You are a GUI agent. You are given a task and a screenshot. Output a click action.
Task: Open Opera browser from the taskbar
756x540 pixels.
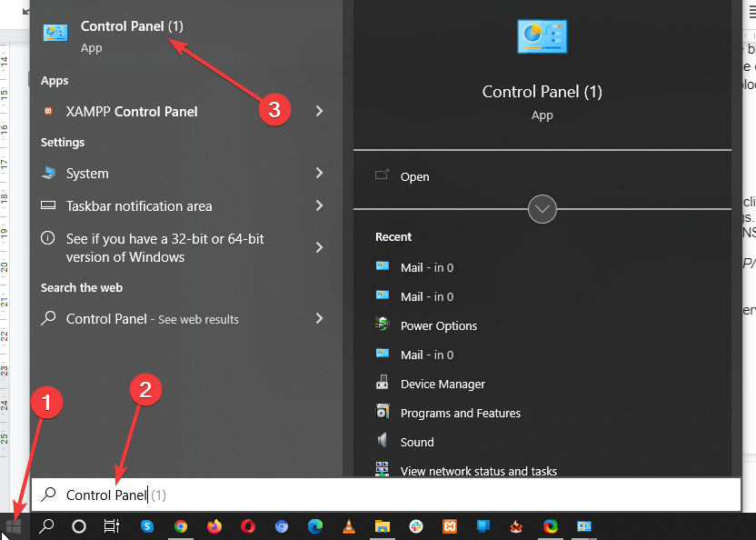[248, 526]
